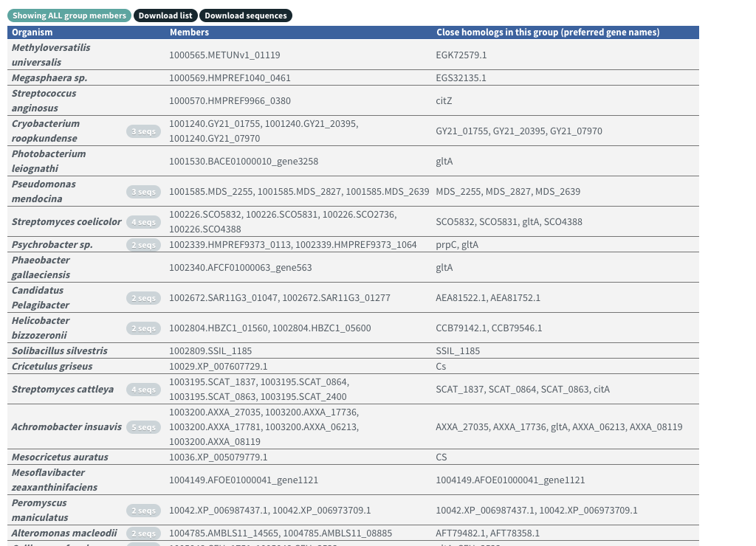Toggle the Showing ALL group members button
Image resolution: width=756 pixels, height=546 pixels.
pos(69,15)
